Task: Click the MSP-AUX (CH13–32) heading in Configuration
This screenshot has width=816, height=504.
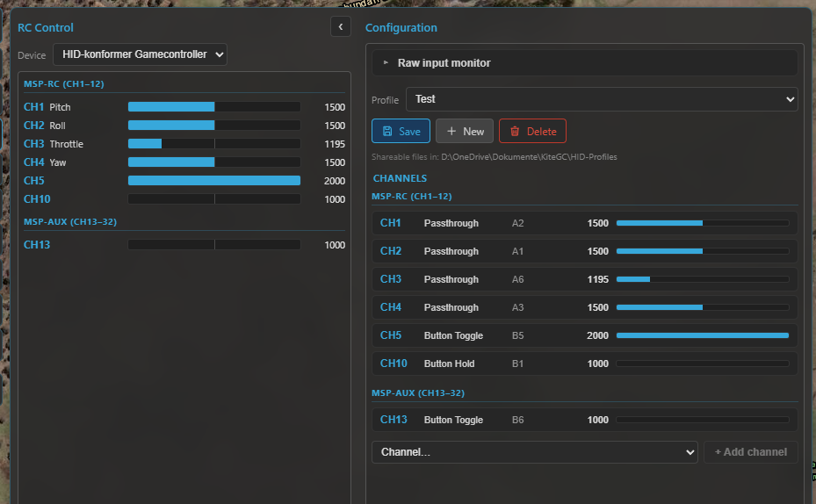Action: pos(418,392)
